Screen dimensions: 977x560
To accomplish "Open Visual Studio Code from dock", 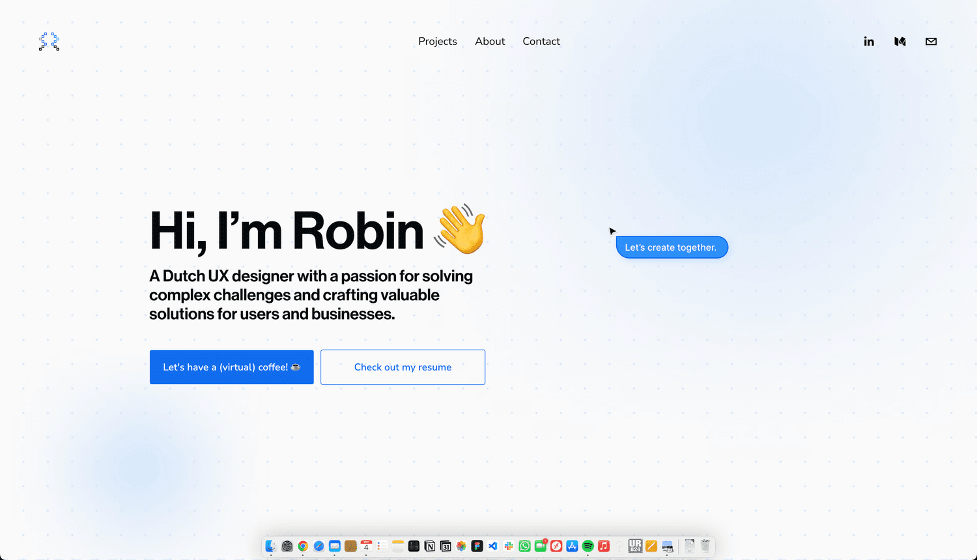I will tap(493, 546).
